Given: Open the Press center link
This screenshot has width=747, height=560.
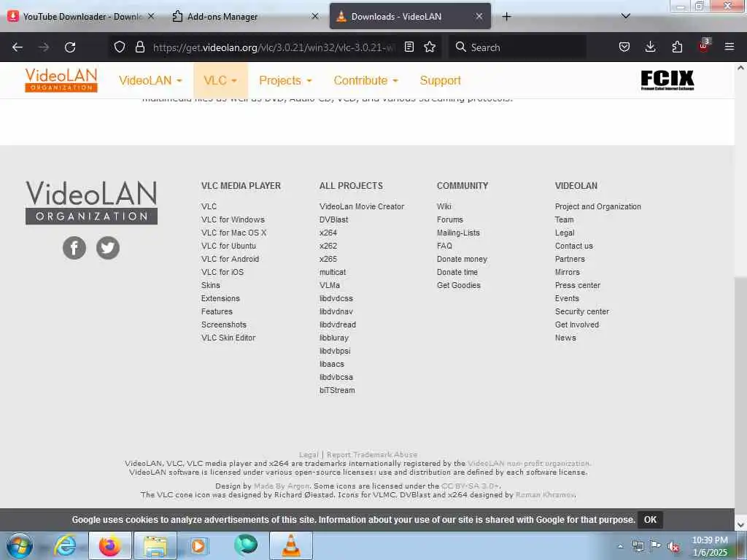Looking at the screenshot, I should pos(578,285).
